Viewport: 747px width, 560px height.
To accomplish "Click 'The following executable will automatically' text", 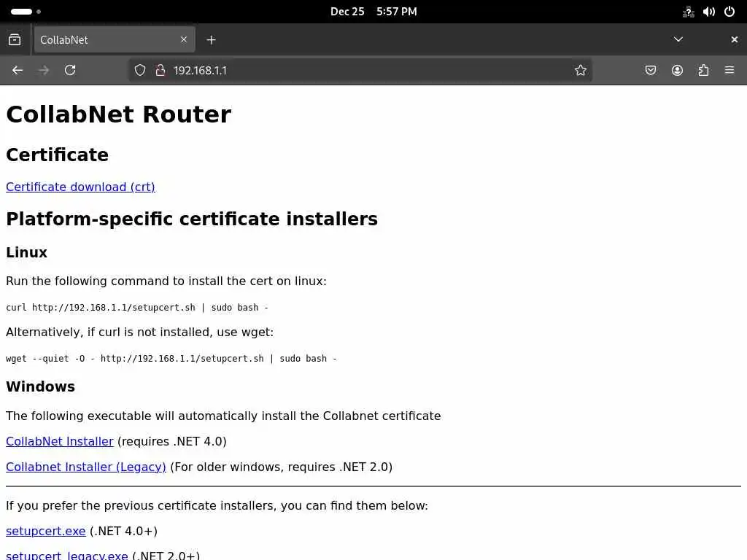I will click(223, 416).
